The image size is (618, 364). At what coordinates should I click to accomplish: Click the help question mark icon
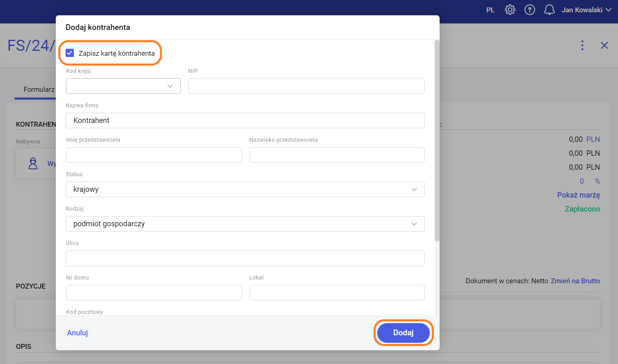[x=529, y=10]
